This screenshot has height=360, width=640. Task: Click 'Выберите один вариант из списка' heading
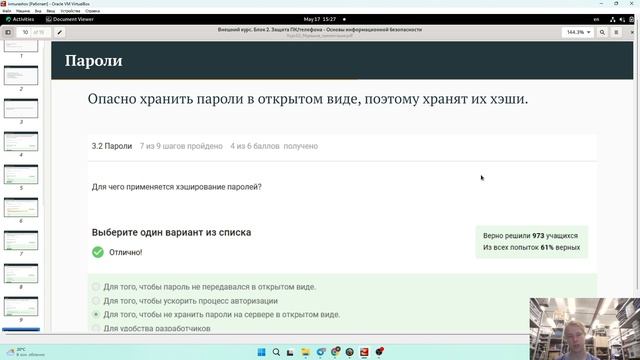(x=171, y=233)
